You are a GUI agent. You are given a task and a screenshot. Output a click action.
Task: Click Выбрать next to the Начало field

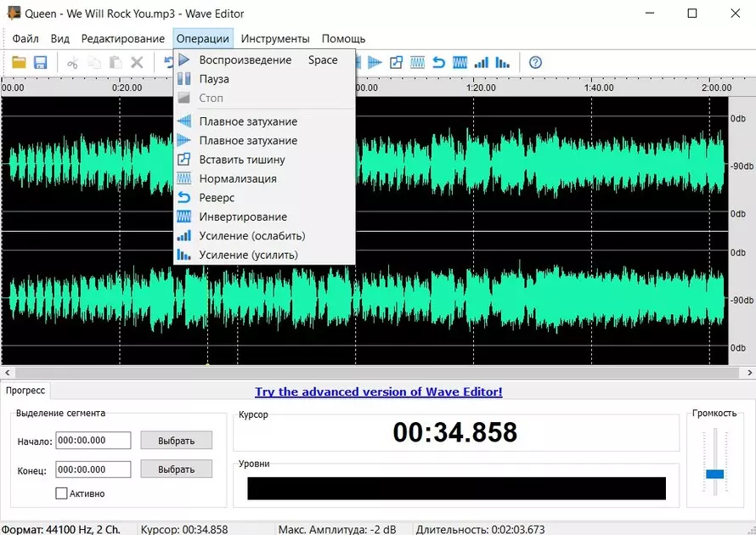tap(176, 440)
